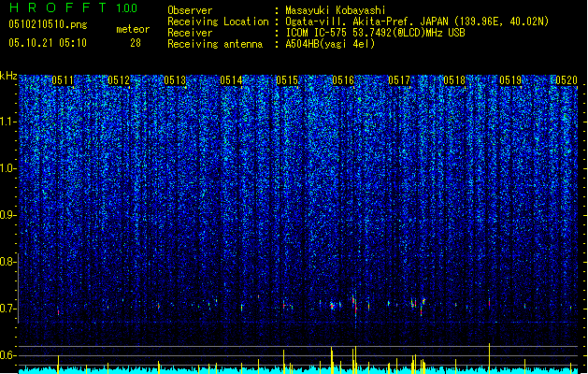588x374 pixels.
Task: Click the 0.8 kHz axis label
Action: pyautogui.click(x=8, y=262)
